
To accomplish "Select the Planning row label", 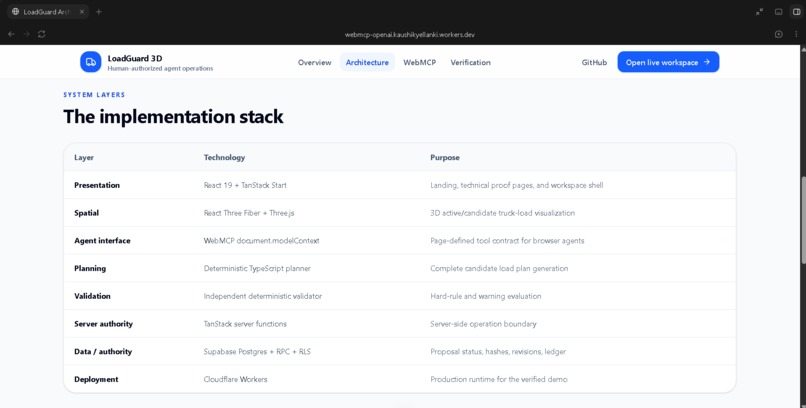I will tap(90, 268).
